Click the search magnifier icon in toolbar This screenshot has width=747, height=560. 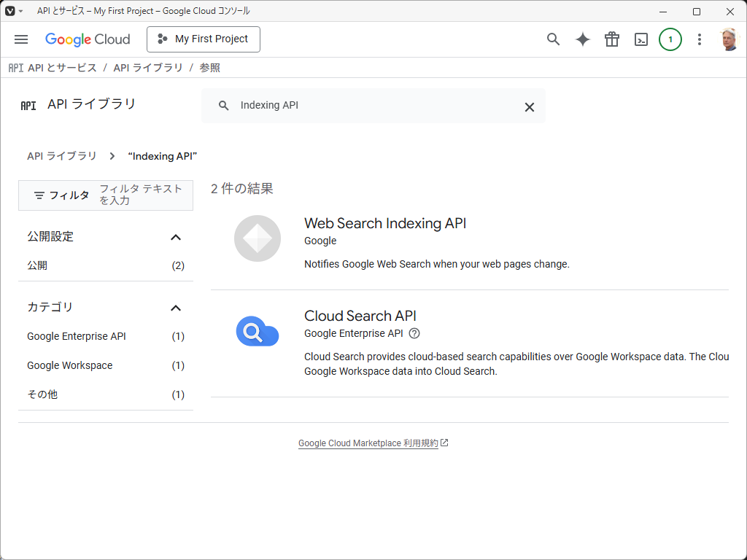(553, 39)
